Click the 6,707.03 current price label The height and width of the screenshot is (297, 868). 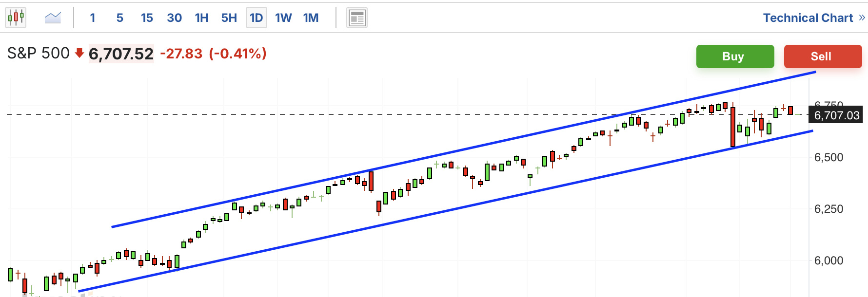pyautogui.click(x=836, y=115)
